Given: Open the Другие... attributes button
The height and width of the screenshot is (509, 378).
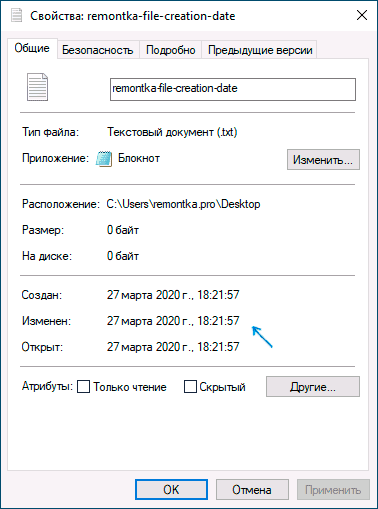Looking at the screenshot, I should (x=313, y=387).
